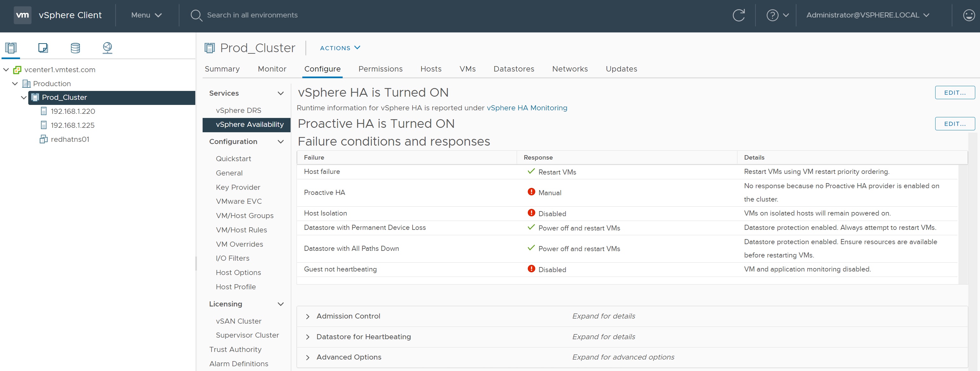This screenshot has height=371, width=980.
Task: Switch to the Permissions tab
Action: [380, 69]
